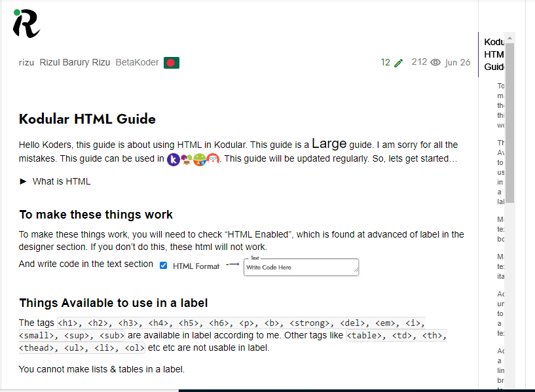
Task: Click the purple Kodular K emoji
Action: (174, 159)
